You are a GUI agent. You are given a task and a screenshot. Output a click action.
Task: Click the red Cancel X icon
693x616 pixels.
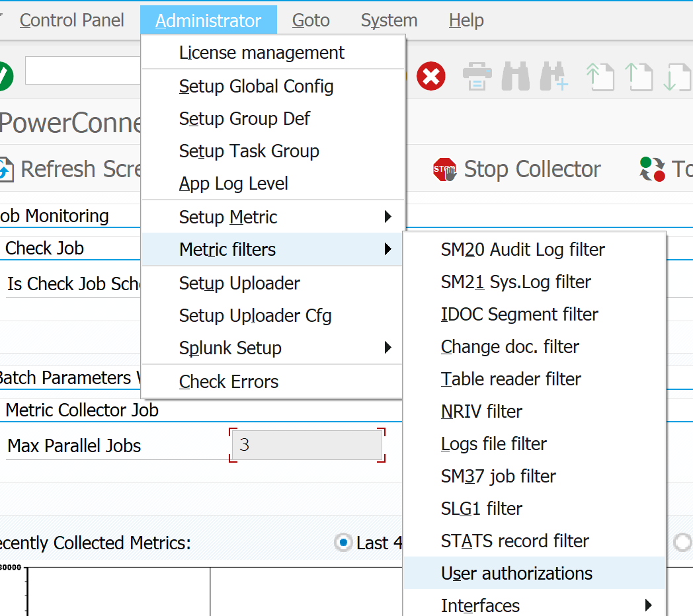430,77
